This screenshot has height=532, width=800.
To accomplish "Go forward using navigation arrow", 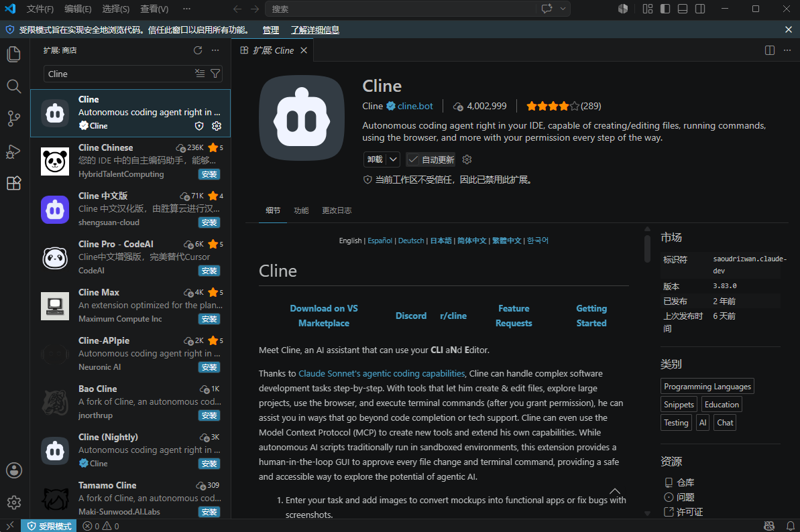I will click(255, 9).
